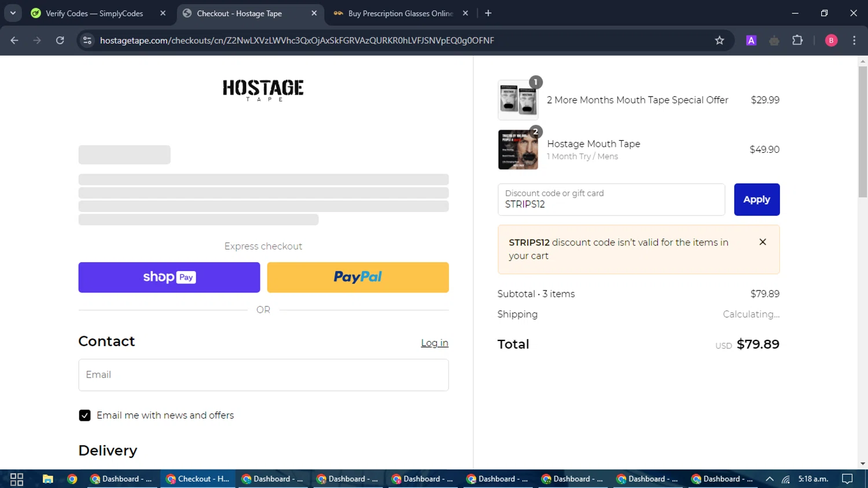Select the Checkout - Hostage Tape tab
This screenshot has height=488, width=868.
pyautogui.click(x=249, y=13)
